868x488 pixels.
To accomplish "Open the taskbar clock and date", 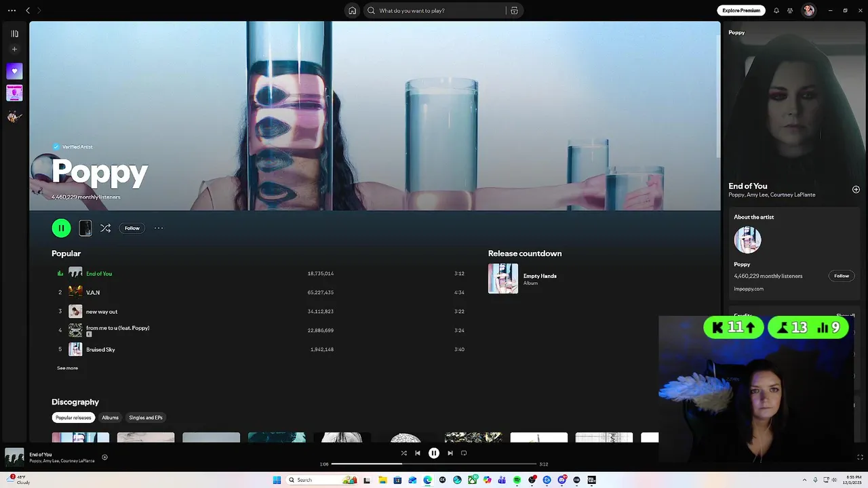I will 852,480.
